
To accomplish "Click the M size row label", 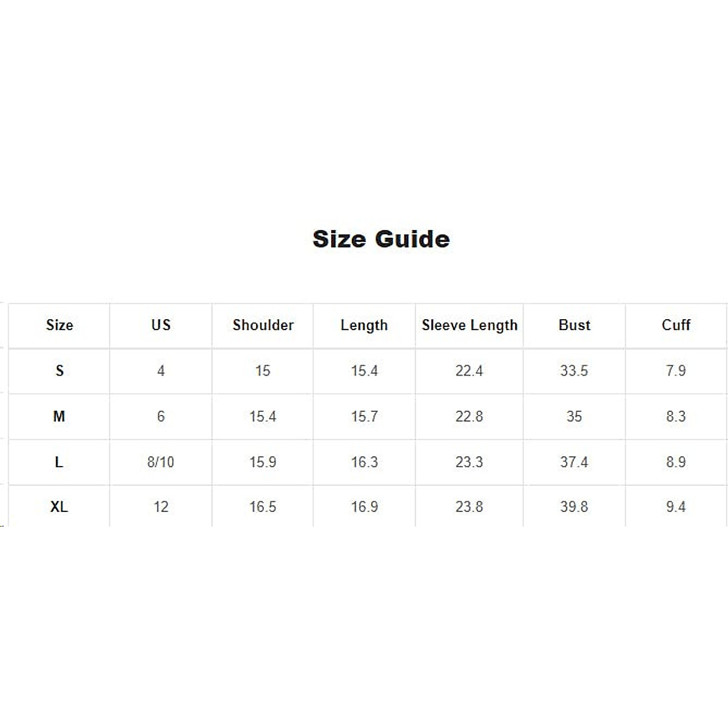I will click(x=59, y=416).
